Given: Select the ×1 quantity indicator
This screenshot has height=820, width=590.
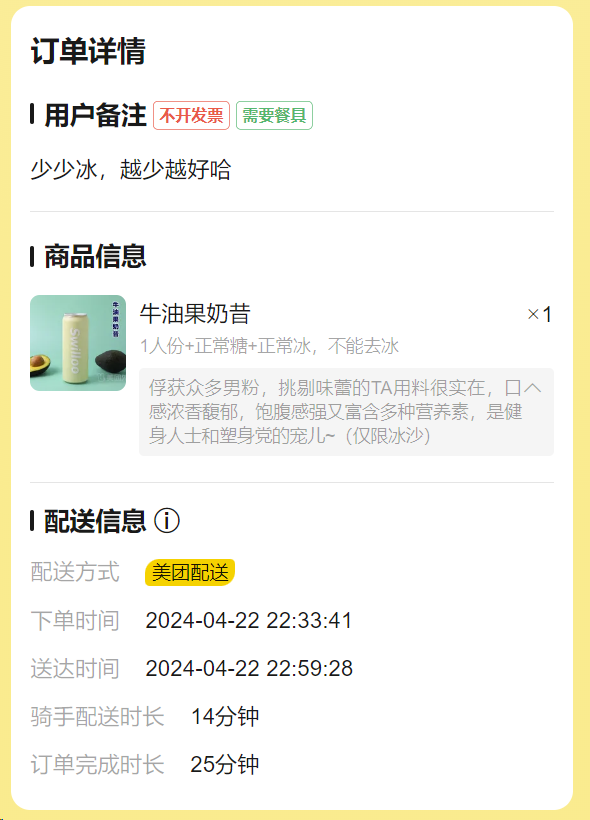Looking at the screenshot, I should pyautogui.click(x=539, y=314).
